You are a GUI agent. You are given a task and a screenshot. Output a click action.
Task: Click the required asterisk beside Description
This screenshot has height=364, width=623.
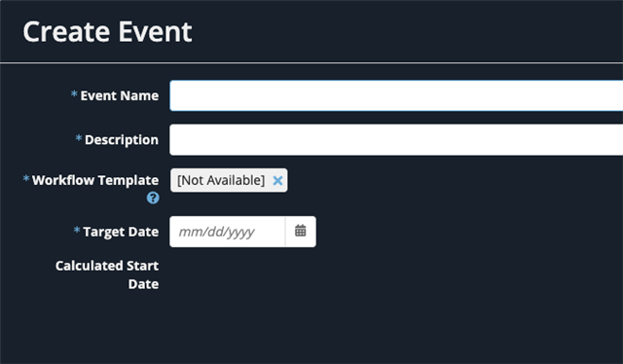(78, 138)
